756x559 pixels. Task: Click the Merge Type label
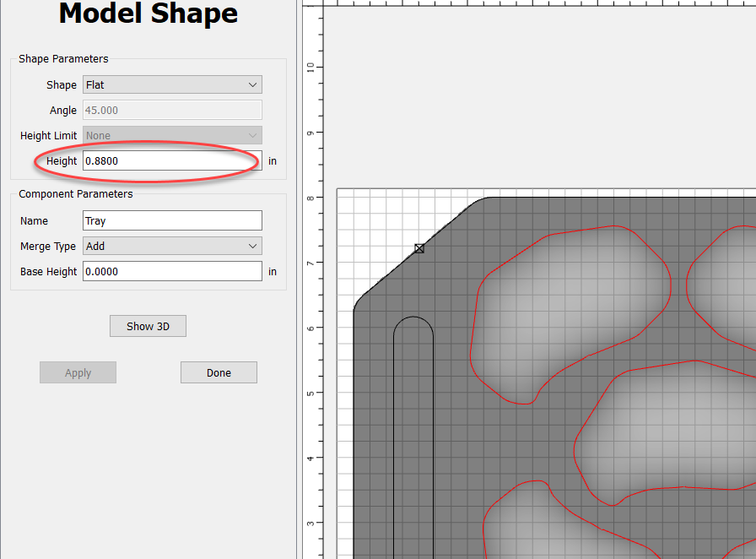click(48, 247)
